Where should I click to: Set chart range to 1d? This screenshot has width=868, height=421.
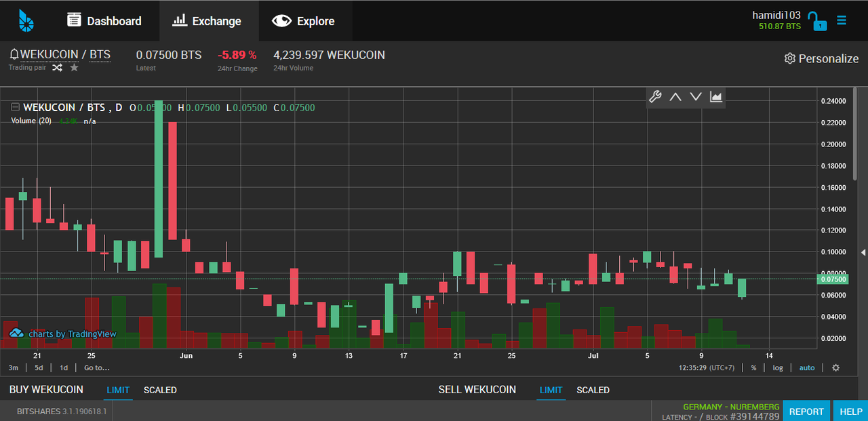click(x=64, y=368)
